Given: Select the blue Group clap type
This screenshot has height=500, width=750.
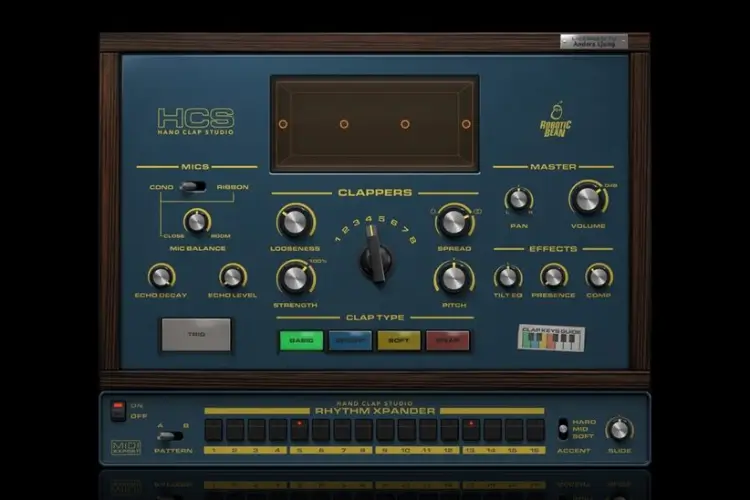Looking at the screenshot, I should [350, 340].
